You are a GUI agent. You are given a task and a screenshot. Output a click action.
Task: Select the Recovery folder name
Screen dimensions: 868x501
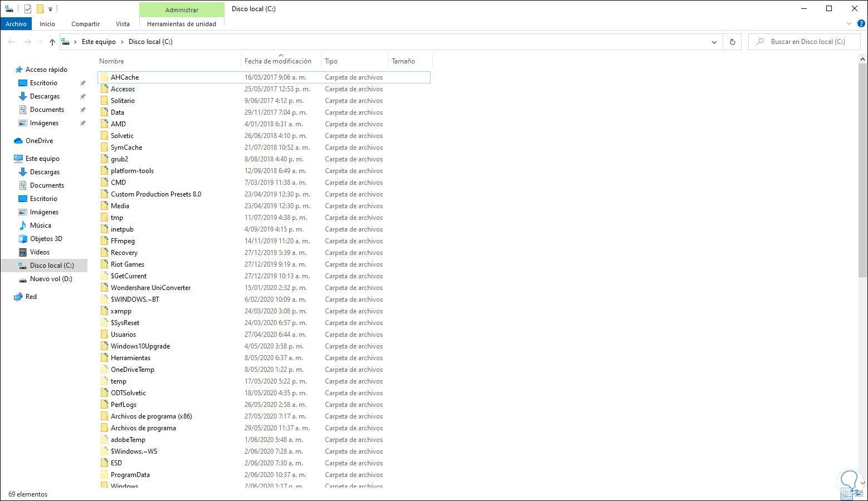124,253
